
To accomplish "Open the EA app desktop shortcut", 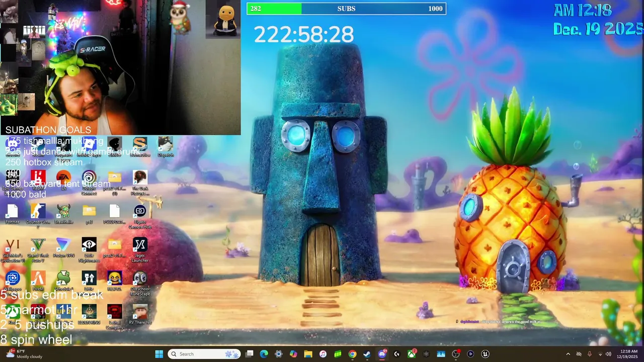I will click(x=63, y=180).
